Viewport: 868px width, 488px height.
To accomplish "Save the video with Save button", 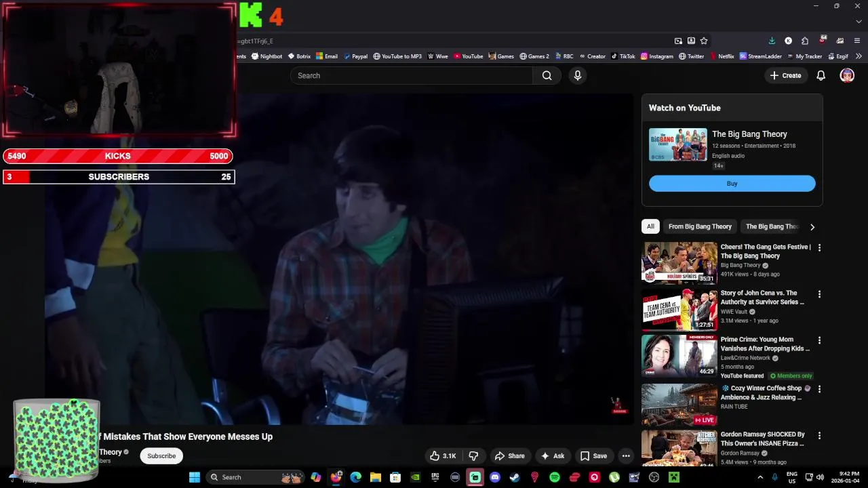I will tap(593, 456).
